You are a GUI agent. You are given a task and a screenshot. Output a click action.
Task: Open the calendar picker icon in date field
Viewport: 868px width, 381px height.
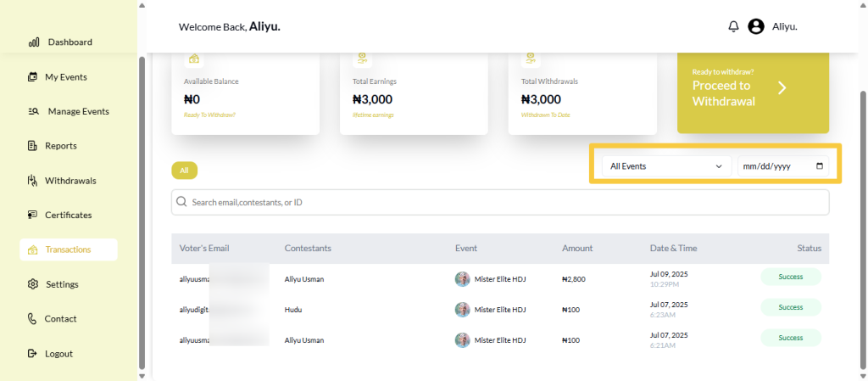click(x=819, y=166)
